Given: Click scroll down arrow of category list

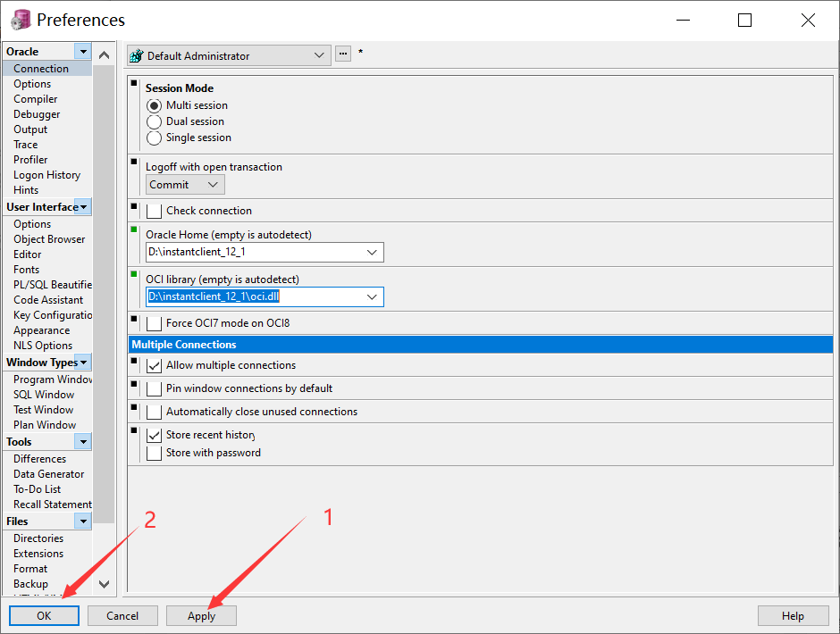Looking at the screenshot, I should 105,584.
